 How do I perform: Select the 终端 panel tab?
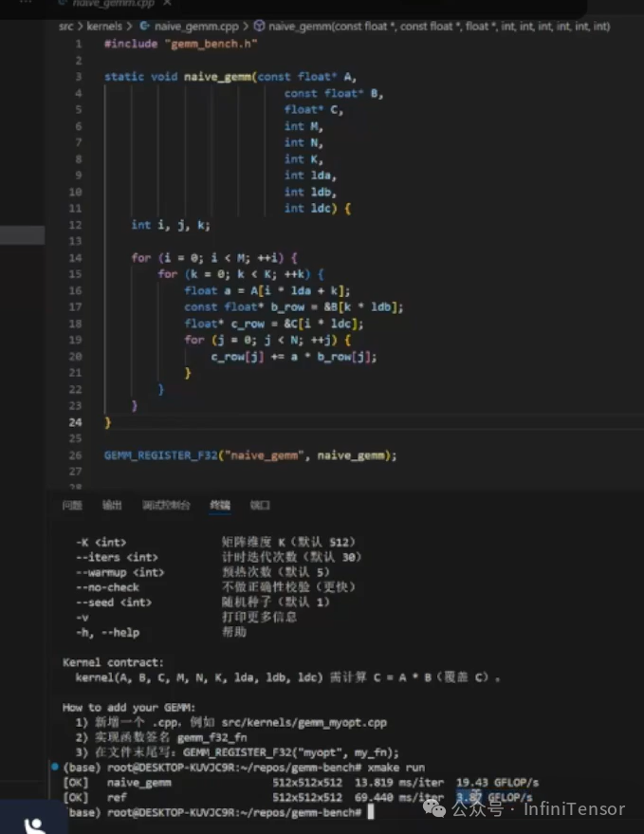point(220,506)
